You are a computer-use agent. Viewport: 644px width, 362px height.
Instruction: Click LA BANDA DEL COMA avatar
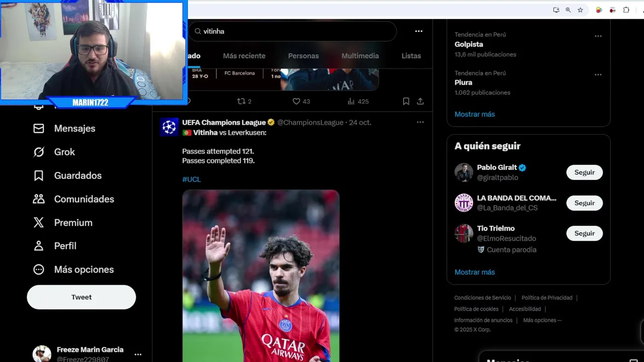pyautogui.click(x=464, y=203)
